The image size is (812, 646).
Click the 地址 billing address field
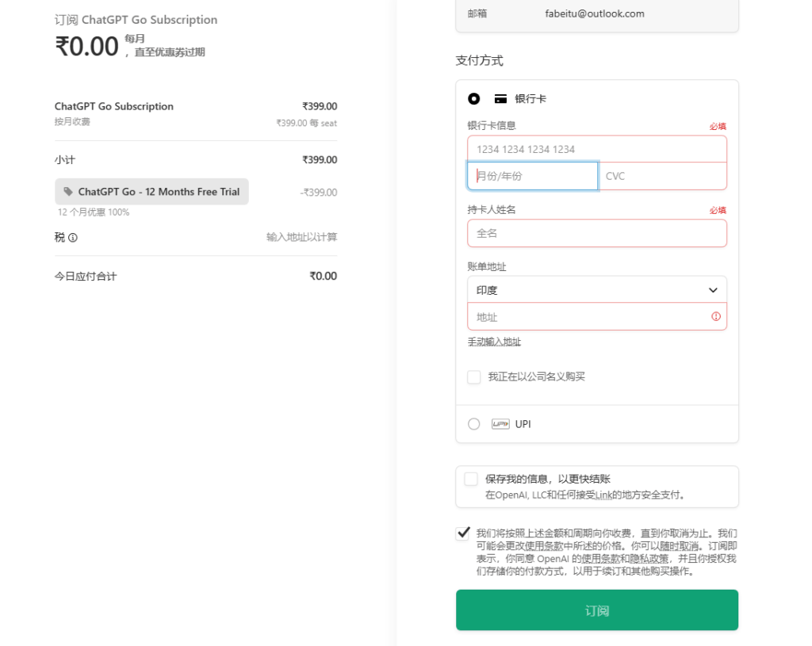tap(587, 317)
